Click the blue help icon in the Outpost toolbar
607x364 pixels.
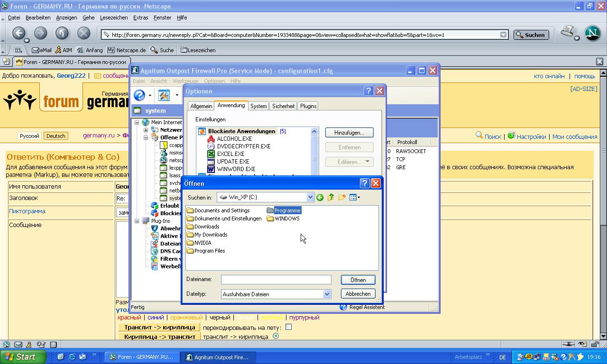click(139, 95)
